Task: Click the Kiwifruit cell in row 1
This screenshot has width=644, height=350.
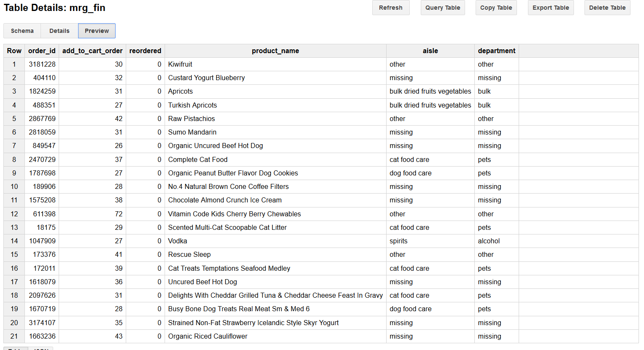Action: tap(181, 64)
